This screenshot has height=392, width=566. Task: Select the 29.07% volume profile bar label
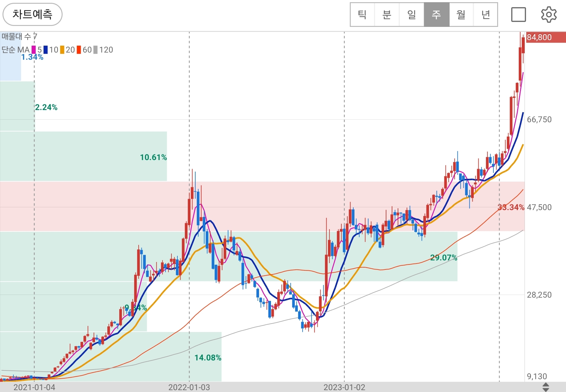point(444,258)
